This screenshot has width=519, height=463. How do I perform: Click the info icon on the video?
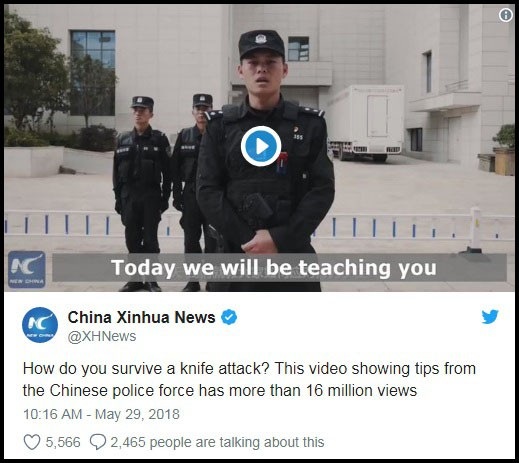point(506,15)
